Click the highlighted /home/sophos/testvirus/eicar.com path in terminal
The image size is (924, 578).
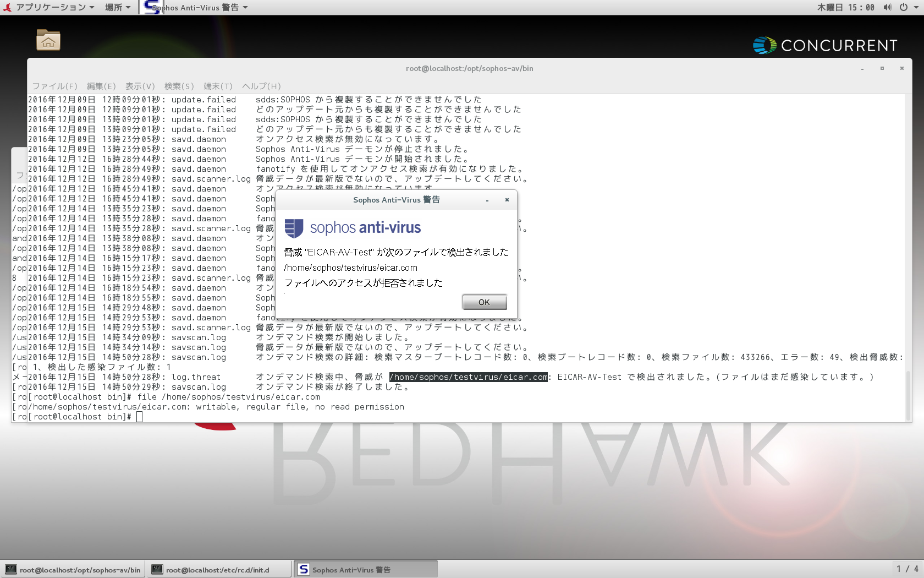[x=469, y=377]
